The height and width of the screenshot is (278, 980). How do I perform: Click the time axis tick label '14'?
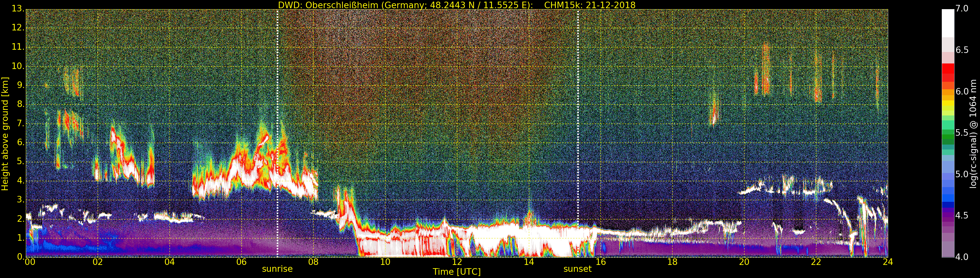[529, 262]
